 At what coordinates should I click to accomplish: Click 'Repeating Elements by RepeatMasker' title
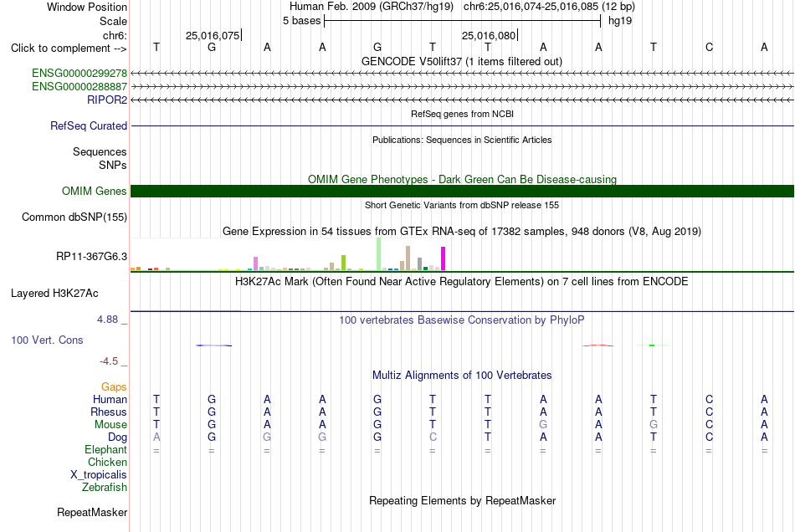coord(462,501)
